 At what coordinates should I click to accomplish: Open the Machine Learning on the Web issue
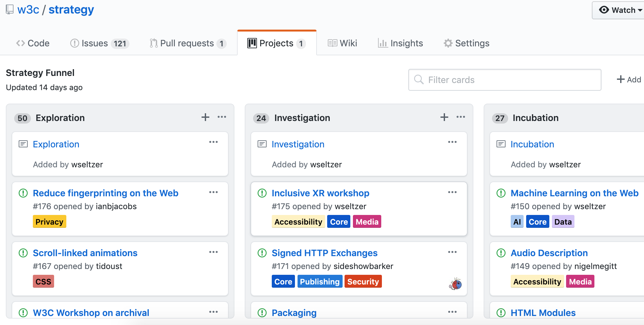tap(574, 193)
